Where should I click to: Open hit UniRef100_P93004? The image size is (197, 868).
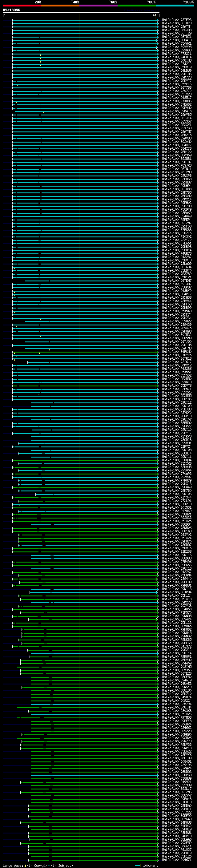pos(177,470)
